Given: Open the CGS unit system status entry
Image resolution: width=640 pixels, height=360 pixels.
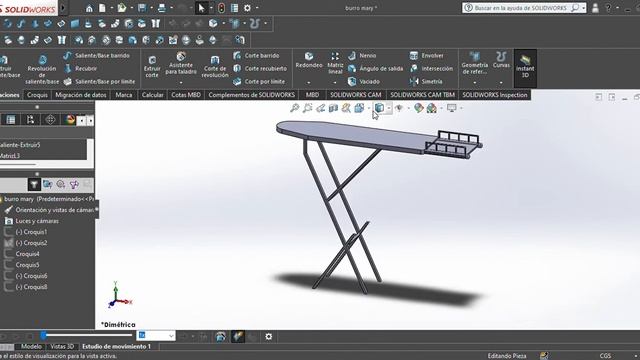Looking at the screenshot, I should tap(605, 356).
